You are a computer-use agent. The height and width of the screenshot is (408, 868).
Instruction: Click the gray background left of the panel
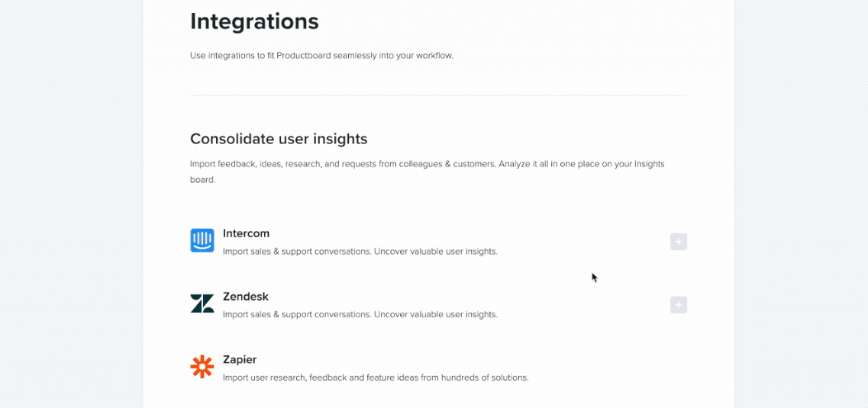coord(72,204)
